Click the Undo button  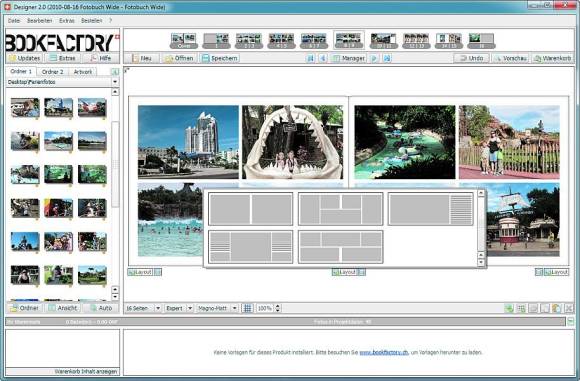coord(471,58)
